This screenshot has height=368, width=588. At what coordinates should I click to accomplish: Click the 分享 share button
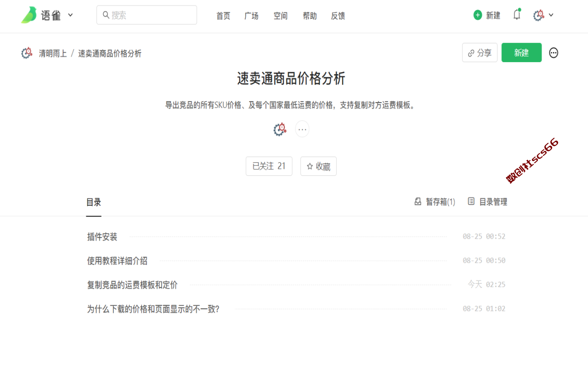click(480, 52)
